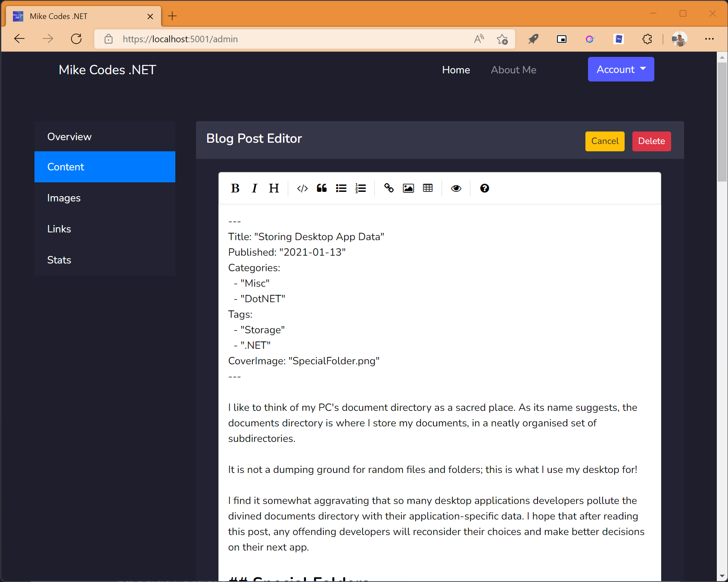728x582 pixels.
Task: Insert a table with the table icon
Action: pyautogui.click(x=428, y=188)
